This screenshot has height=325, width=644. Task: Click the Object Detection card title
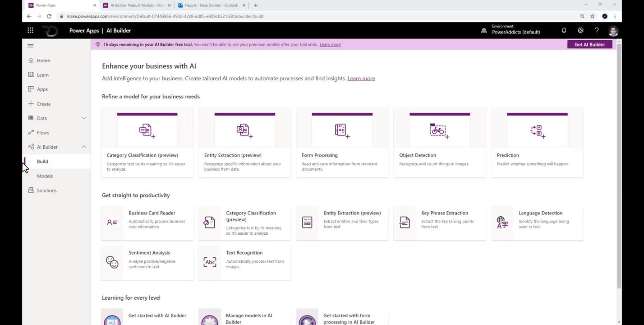tap(418, 155)
